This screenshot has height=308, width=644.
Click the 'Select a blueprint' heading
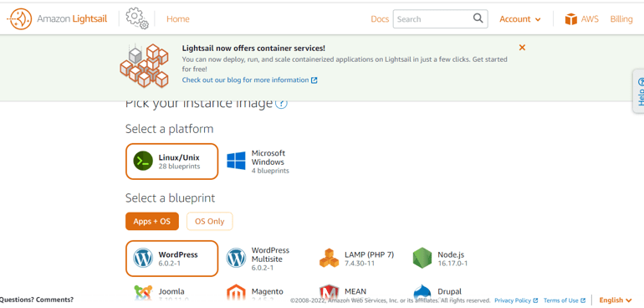pyautogui.click(x=170, y=198)
